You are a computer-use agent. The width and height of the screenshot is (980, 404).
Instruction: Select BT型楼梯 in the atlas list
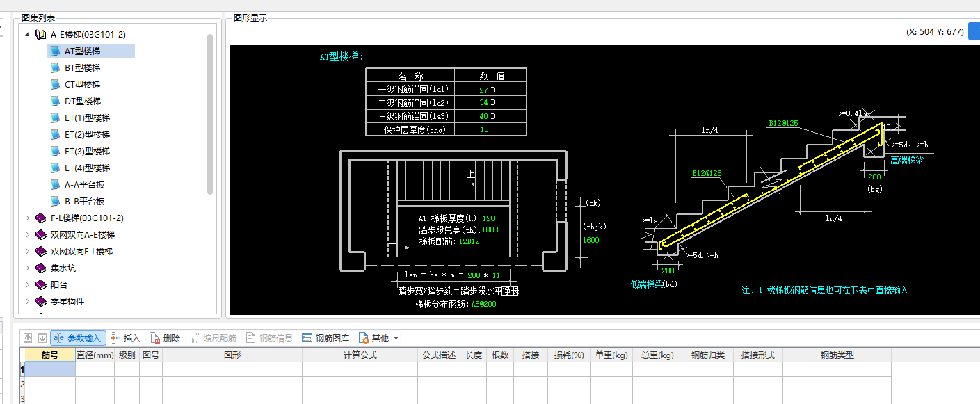click(x=82, y=67)
